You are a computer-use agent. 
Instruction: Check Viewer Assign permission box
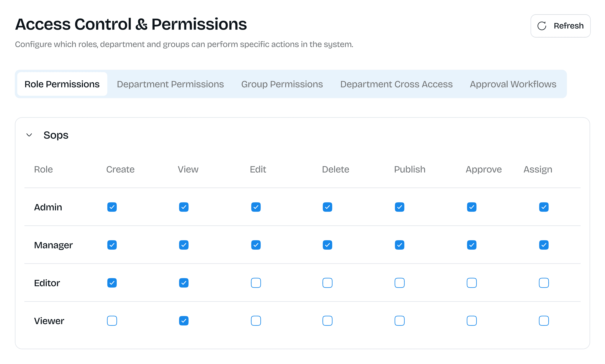pos(544,321)
